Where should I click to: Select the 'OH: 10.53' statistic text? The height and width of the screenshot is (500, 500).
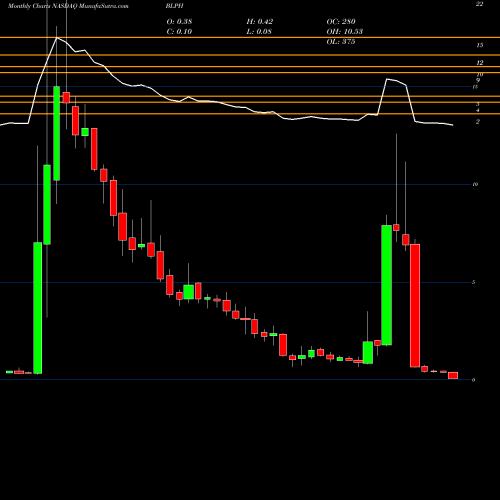[x=345, y=32]
